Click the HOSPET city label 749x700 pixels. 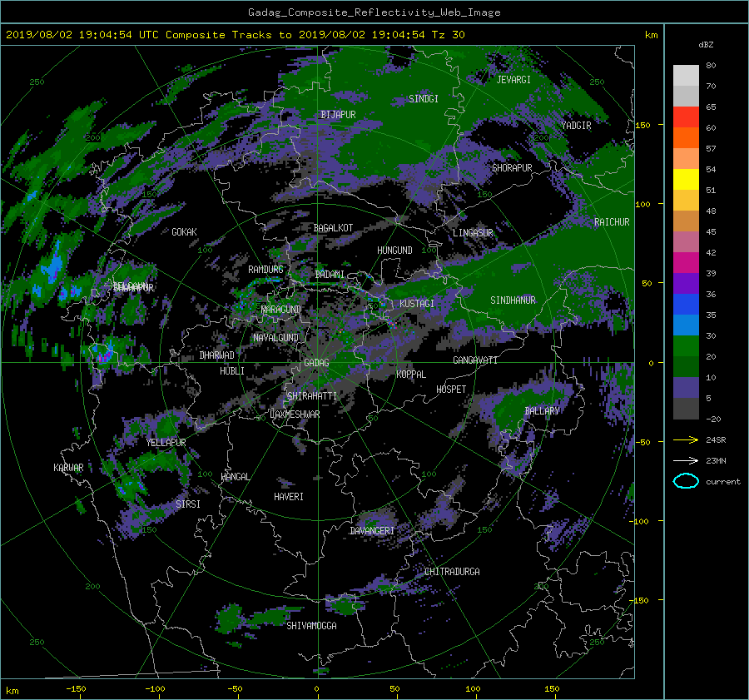[x=451, y=390]
